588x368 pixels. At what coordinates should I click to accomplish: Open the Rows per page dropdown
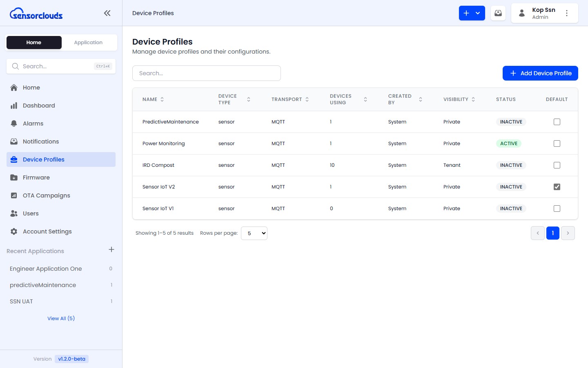(254, 233)
